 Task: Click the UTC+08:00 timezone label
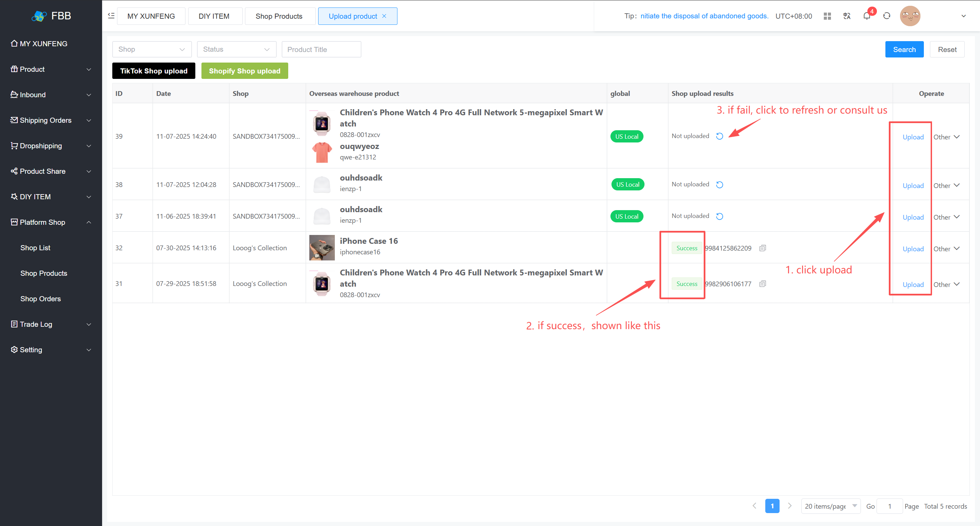pyautogui.click(x=794, y=16)
